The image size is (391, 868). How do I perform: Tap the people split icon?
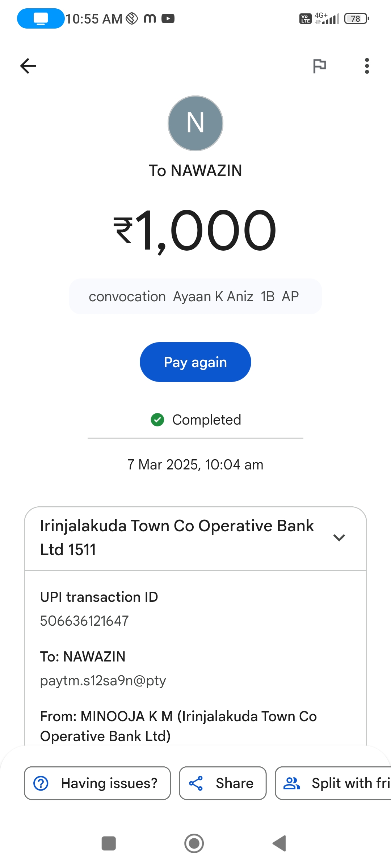[x=292, y=783]
